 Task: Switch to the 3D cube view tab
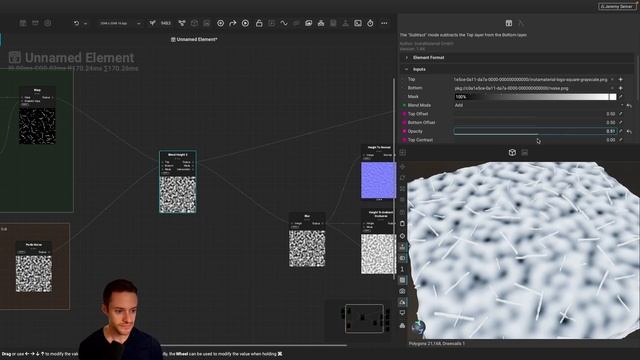click(512, 152)
